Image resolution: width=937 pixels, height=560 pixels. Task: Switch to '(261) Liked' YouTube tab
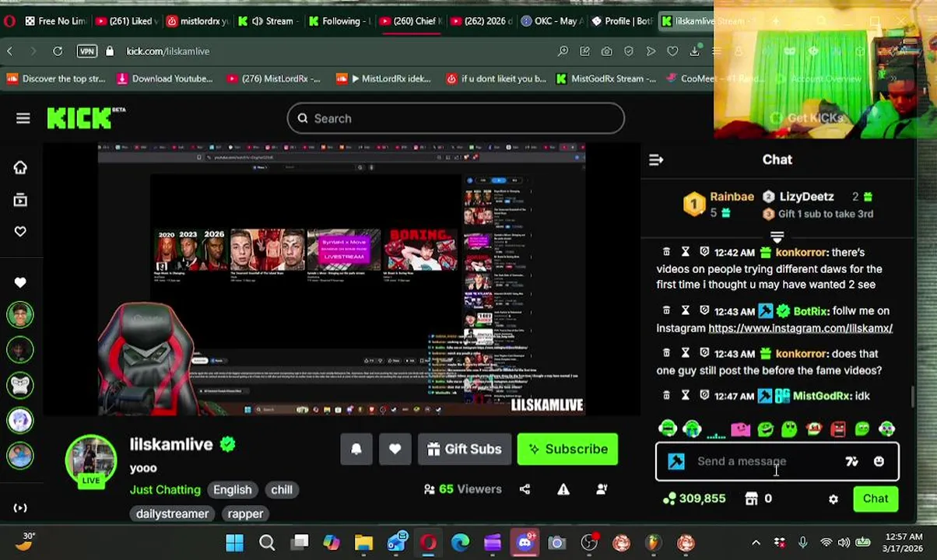click(x=126, y=21)
